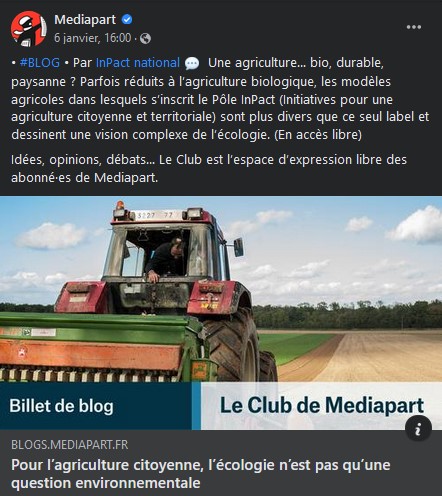Screen dimensions: 442x496
Task: Click the public globe audience icon
Action: click(145, 39)
